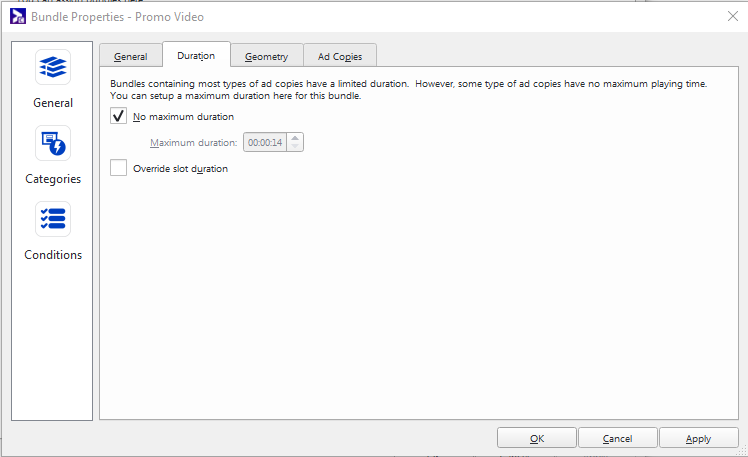Close the Bundle Properties dialog
The width and height of the screenshot is (748, 457).
731,15
